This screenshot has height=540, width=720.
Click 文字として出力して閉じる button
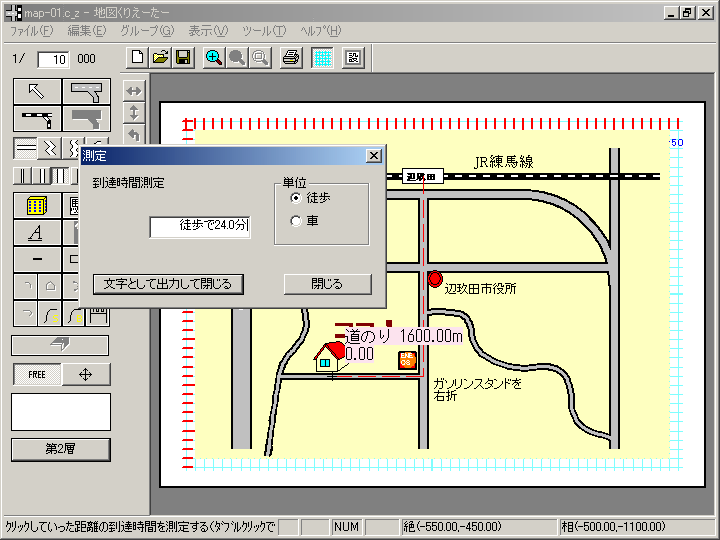168,284
